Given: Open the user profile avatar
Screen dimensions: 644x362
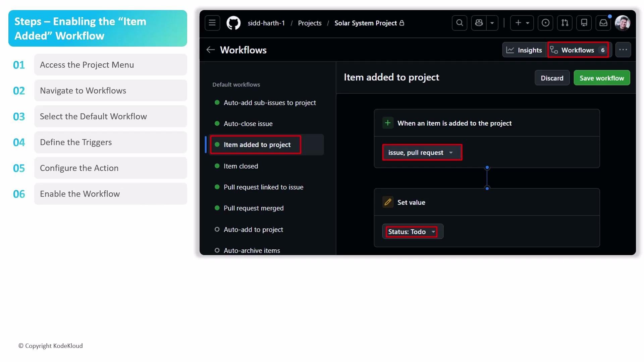Looking at the screenshot, I should pyautogui.click(x=623, y=23).
